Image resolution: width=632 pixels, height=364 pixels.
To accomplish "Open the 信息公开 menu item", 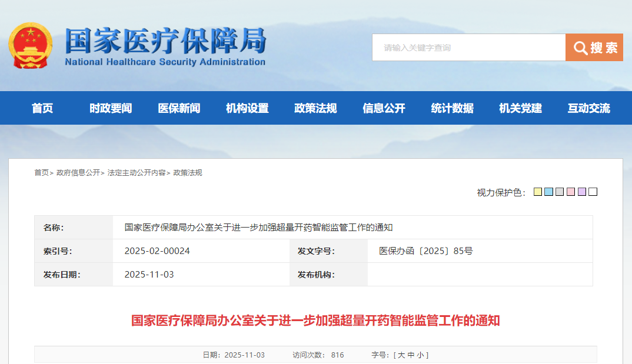I will coord(383,108).
